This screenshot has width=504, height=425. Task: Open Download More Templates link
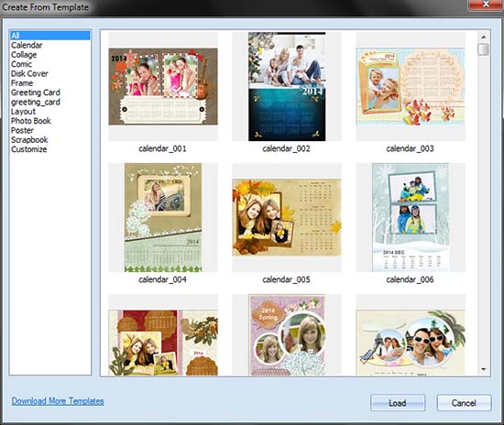point(58,401)
